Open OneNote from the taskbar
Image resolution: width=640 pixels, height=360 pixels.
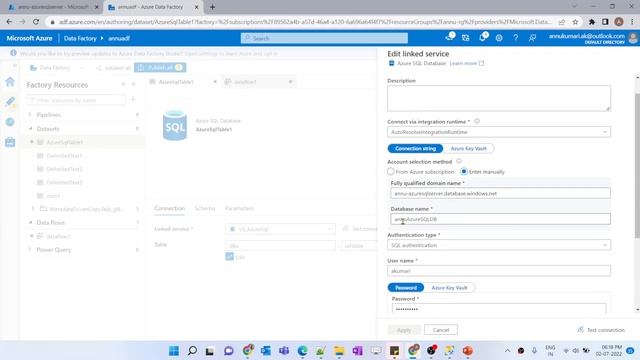coord(358,351)
